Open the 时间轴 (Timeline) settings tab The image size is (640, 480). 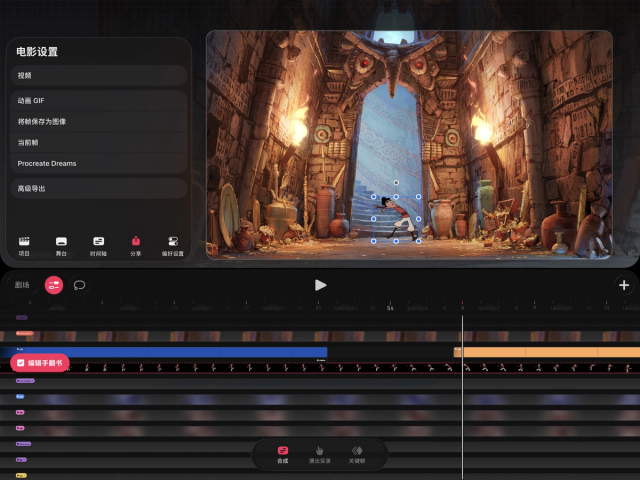point(98,245)
